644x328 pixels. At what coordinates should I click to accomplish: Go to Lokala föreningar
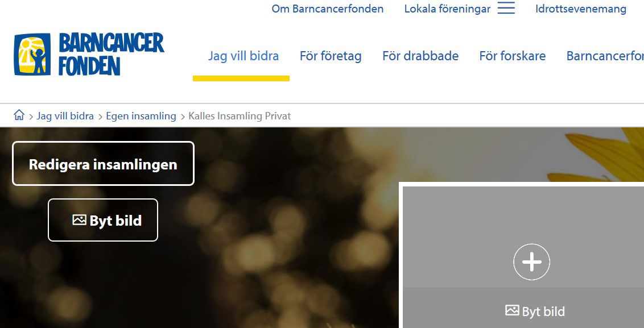pos(447,9)
